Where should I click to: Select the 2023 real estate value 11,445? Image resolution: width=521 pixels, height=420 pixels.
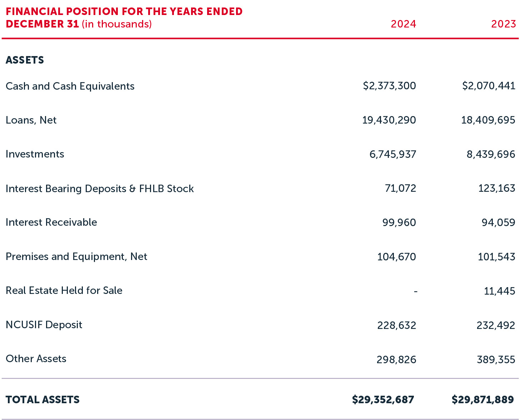499,291
